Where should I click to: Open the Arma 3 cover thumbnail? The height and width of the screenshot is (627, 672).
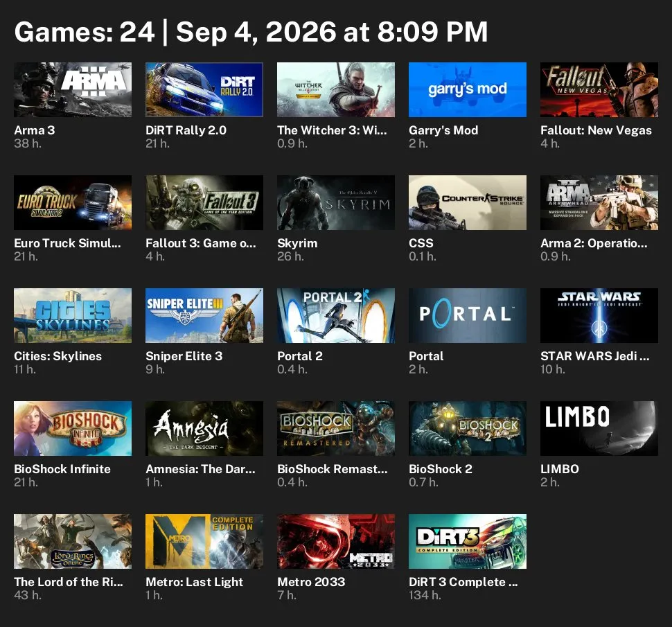click(x=73, y=89)
